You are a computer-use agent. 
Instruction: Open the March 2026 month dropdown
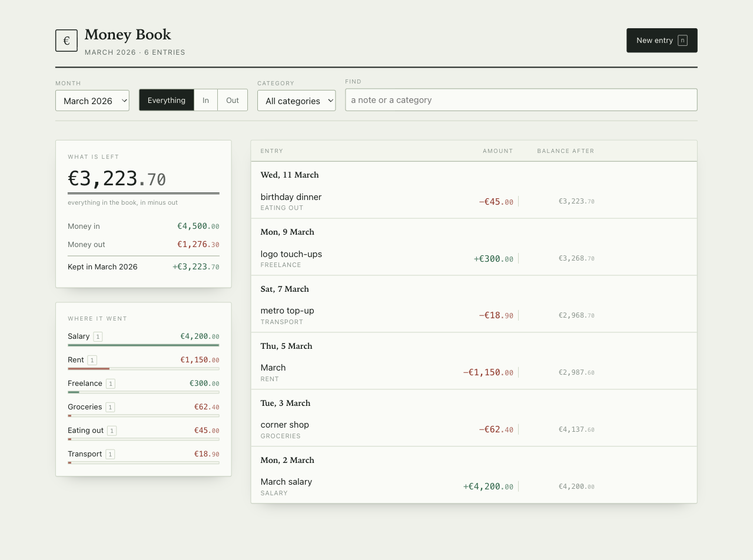coord(92,101)
